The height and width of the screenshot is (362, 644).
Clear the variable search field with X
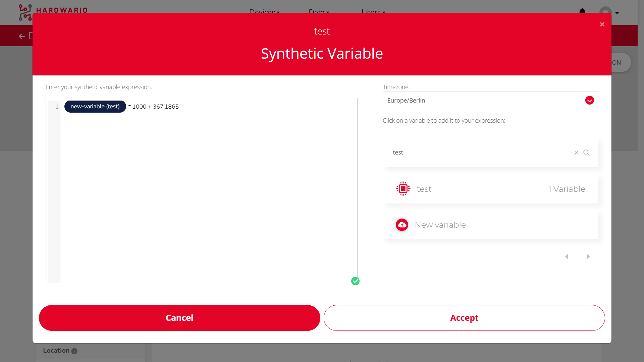576,153
